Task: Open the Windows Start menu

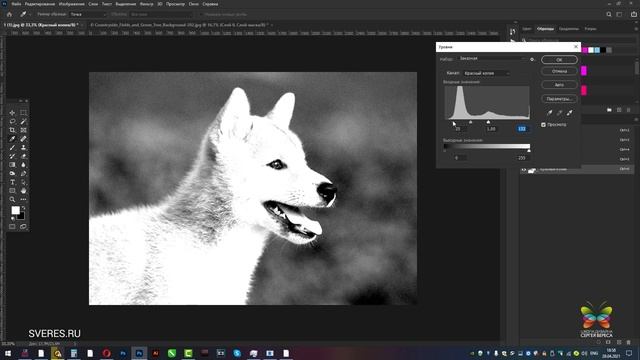Action: (x=8, y=353)
